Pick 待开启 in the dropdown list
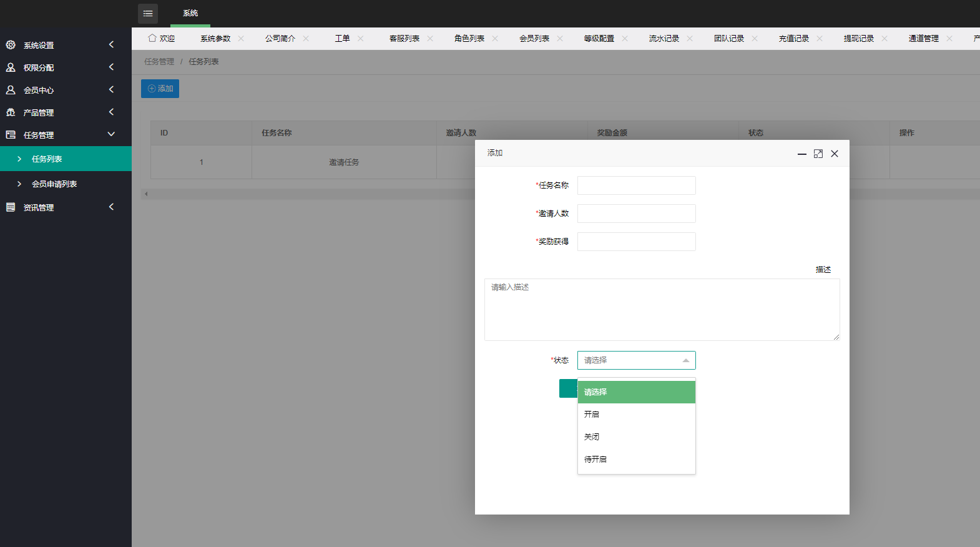 click(636, 460)
